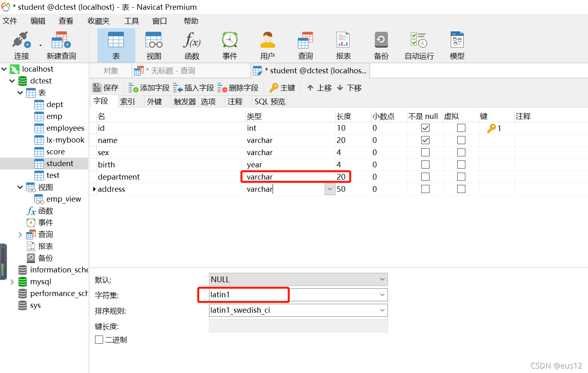Open the 视图 view toolbar icon
The width and height of the screenshot is (588, 373).
154,45
